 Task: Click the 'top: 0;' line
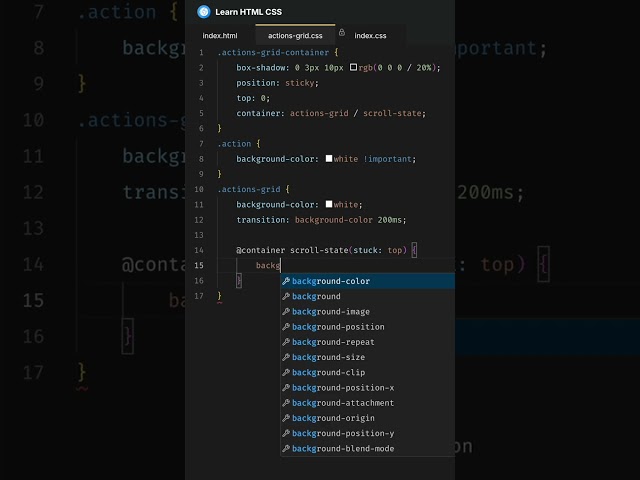[253, 98]
